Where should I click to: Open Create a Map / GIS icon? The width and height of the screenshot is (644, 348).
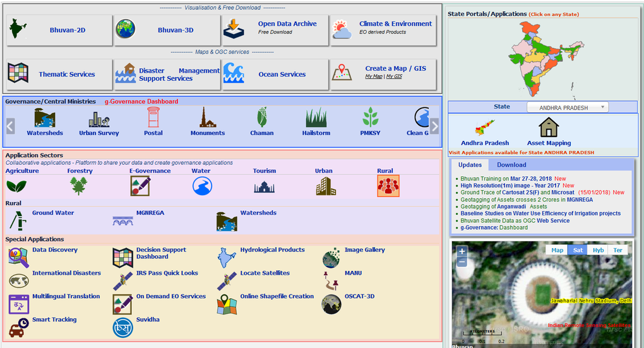(x=342, y=72)
